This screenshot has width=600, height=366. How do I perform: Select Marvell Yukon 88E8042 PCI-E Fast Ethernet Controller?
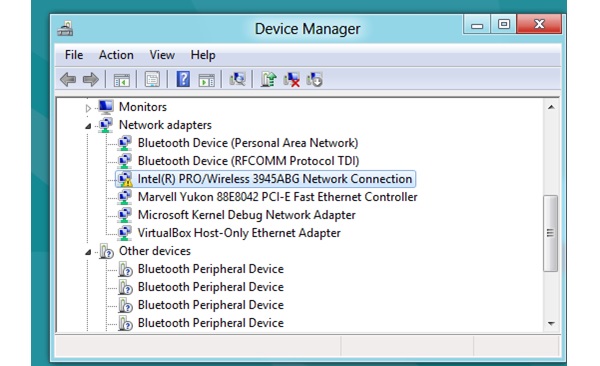277,197
